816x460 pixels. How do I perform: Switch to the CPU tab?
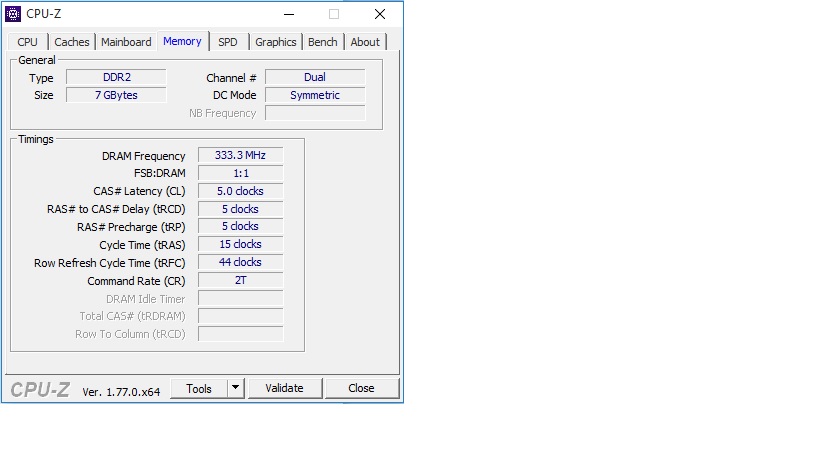pos(28,42)
